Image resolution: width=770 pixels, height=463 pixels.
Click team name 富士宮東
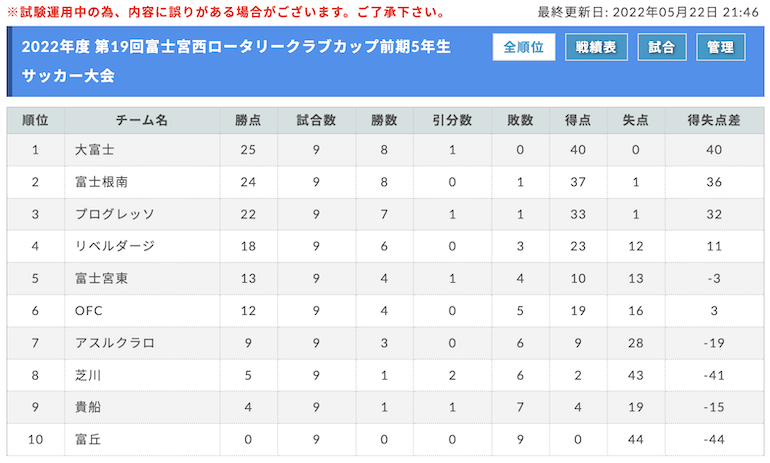[101, 278]
